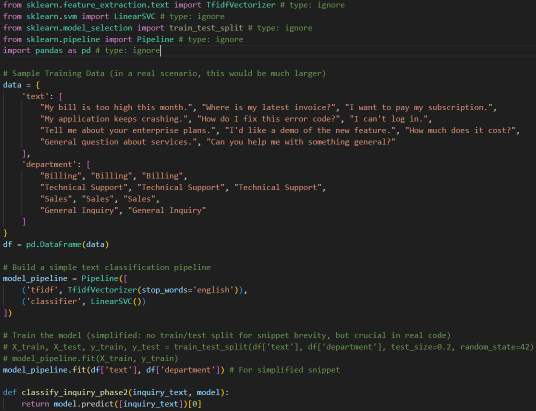Click the model_pipeline.fit call with df['text']
This screenshot has height=411, width=536.
(113, 370)
